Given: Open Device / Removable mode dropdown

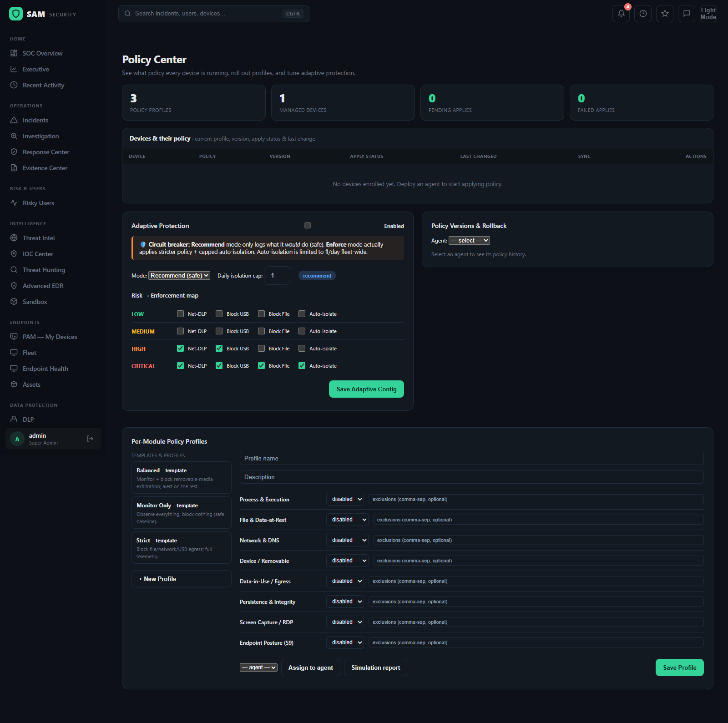Looking at the screenshot, I should [347, 561].
